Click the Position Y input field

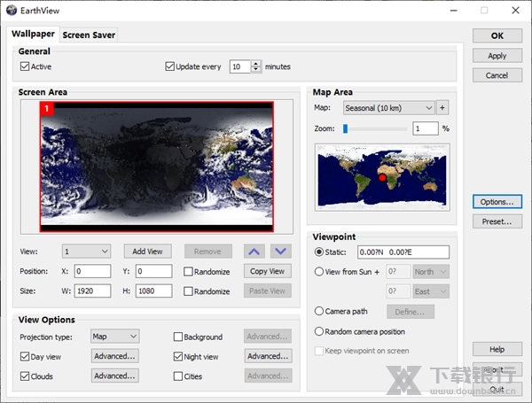pyautogui.click(x=153, y=271)
